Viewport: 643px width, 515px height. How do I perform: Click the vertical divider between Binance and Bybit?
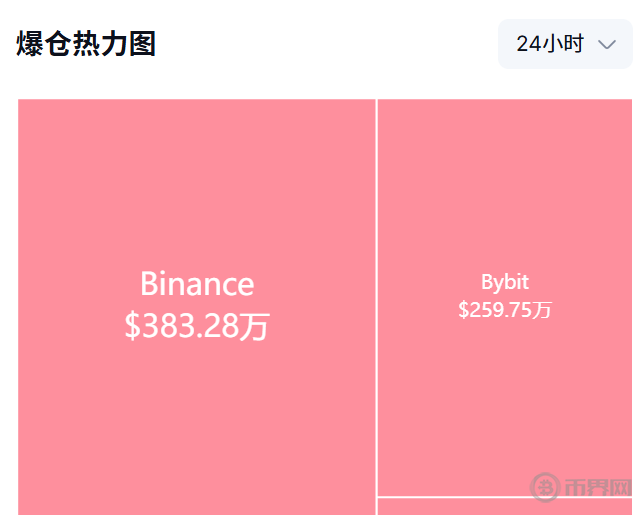pos(376,300)
